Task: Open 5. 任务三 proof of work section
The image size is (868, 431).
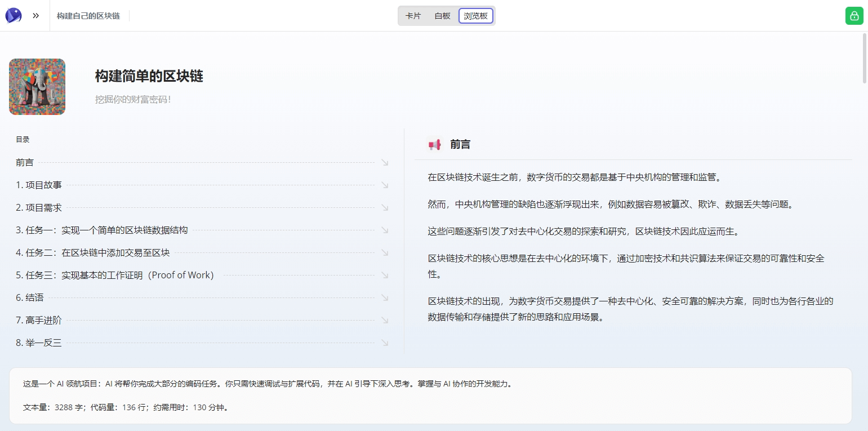Action: pos(114,275)
